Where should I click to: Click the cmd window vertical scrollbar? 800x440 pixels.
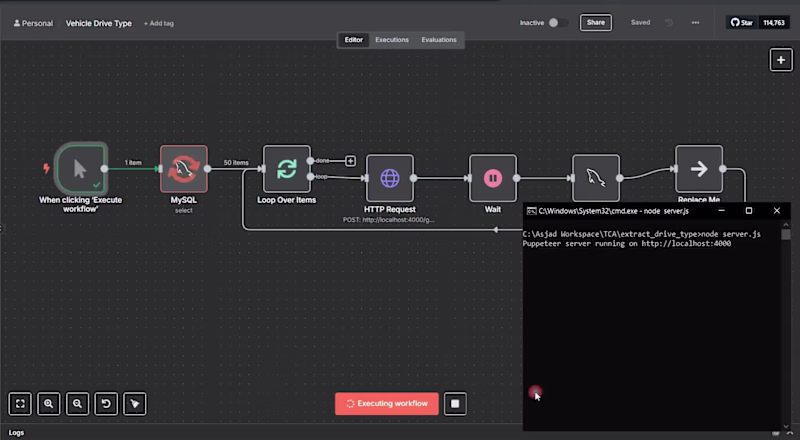[x=786, y=325]
